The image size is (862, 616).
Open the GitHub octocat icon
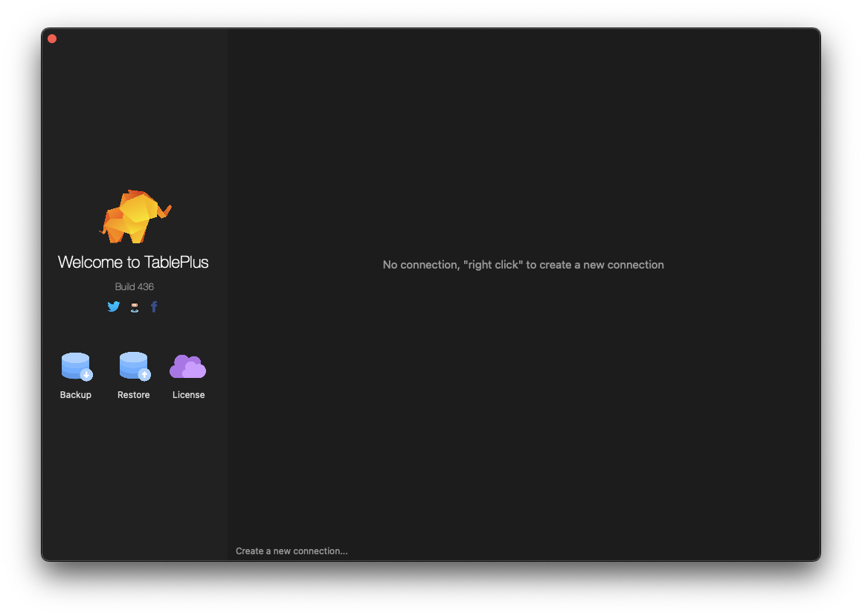coord(134,306)
